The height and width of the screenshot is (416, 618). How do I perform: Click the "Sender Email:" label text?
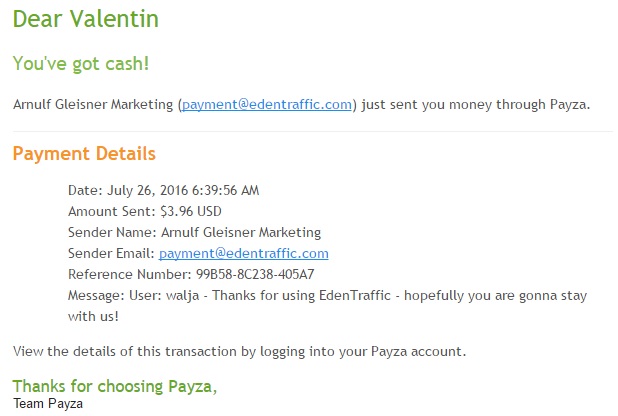(x=111, y=253)
